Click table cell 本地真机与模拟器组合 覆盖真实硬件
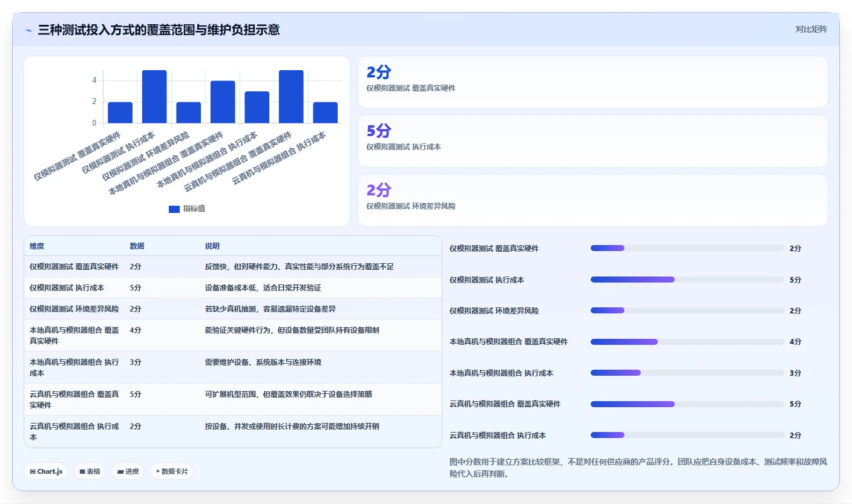The height and width of the screenshot is (504, 852). [x=74, y=336]
